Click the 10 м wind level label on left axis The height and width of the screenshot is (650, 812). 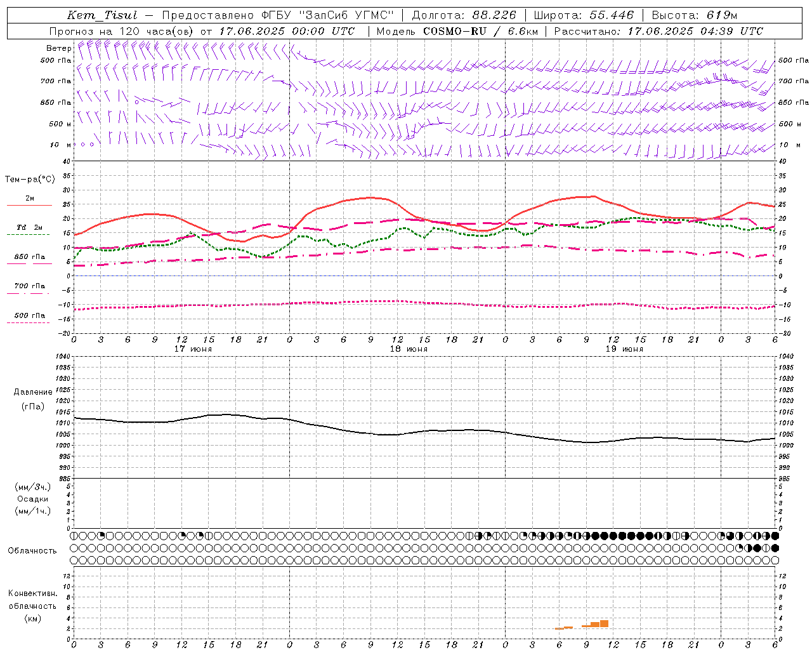pos(61,145)
